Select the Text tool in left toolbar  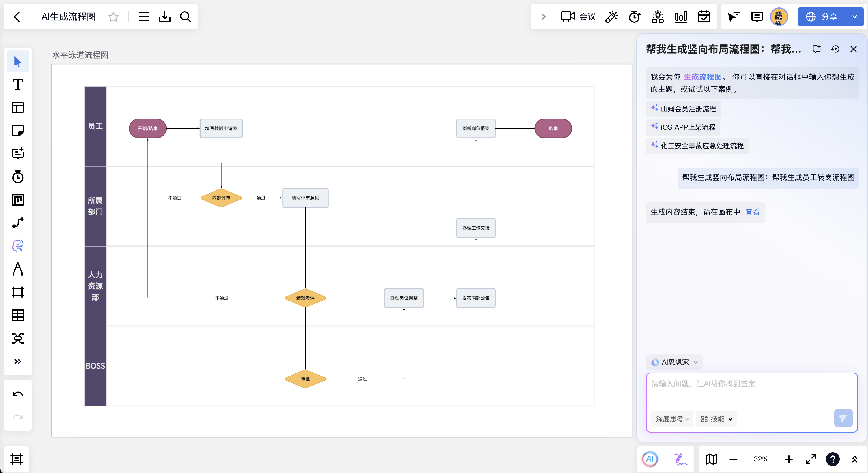18,85
